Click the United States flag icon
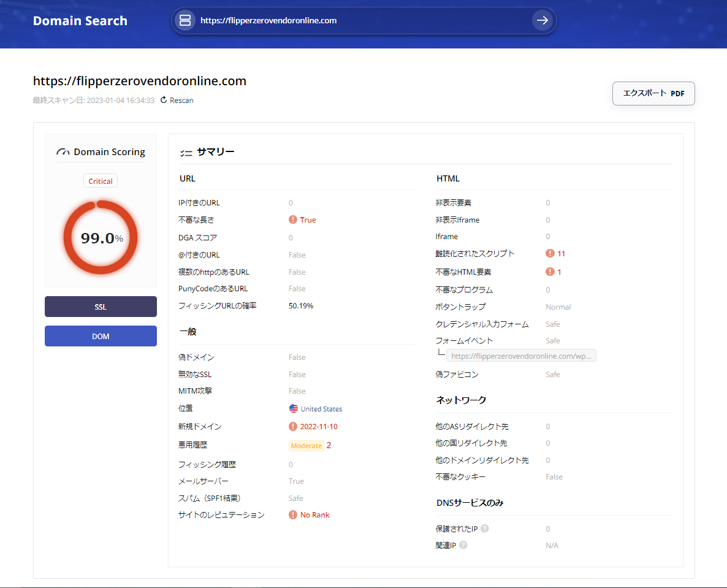Screen dimensions: 727x588 (x=294, y=408)
